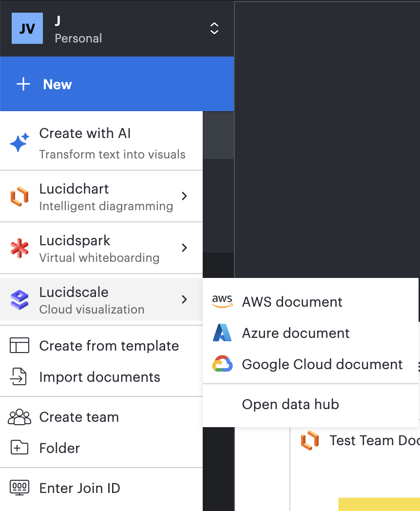This screenshot has width=420, height=511.
Task: Click the import document arrow icon
Action: click(x=19, y=377)
